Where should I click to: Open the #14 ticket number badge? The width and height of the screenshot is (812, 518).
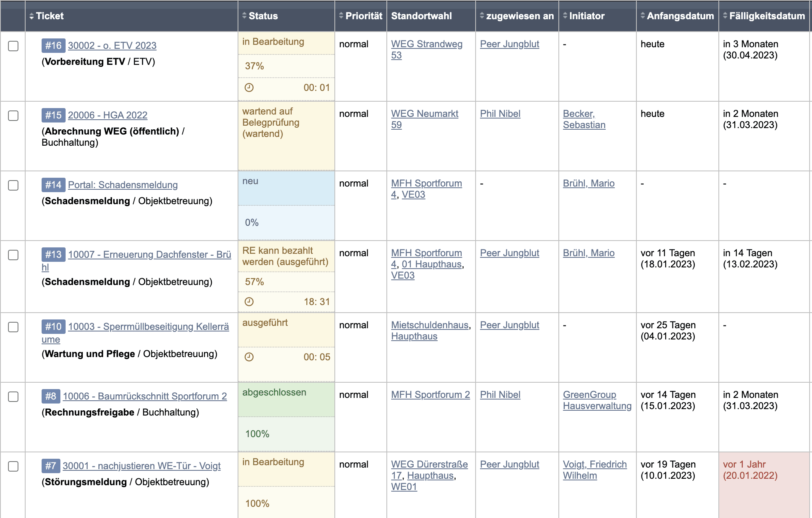[53, 185]
